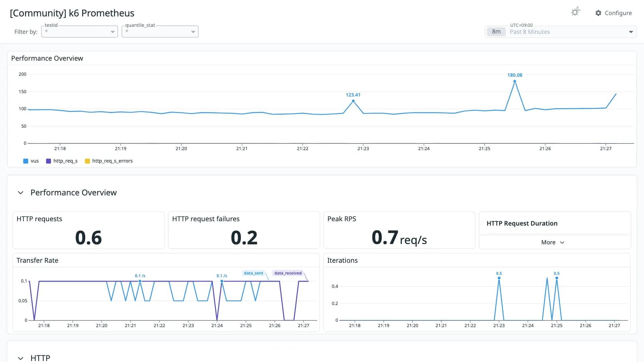Click the vus legend label
The width and height of the screenshot is (644, 362).
(x=35, y=161)
